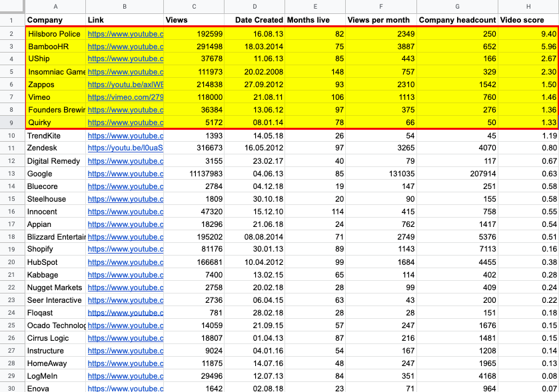Select the Floqast company cell
Screen dimensions: 559x392
coord(55,313)
